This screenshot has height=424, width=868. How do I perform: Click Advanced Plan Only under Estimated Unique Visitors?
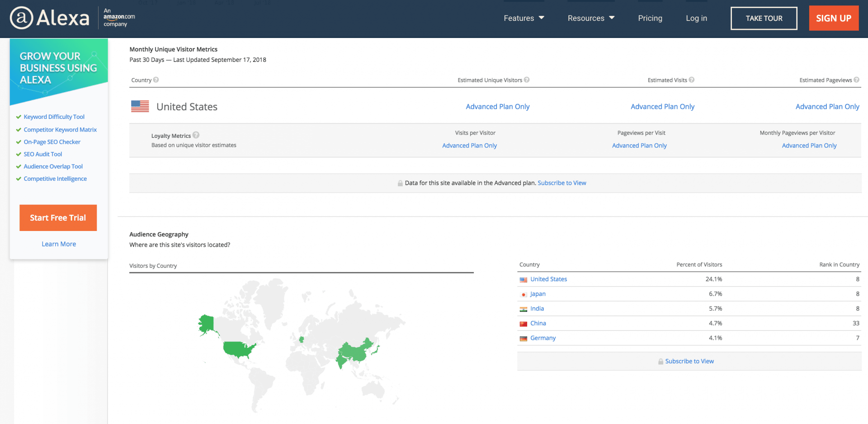pos(498,107)
